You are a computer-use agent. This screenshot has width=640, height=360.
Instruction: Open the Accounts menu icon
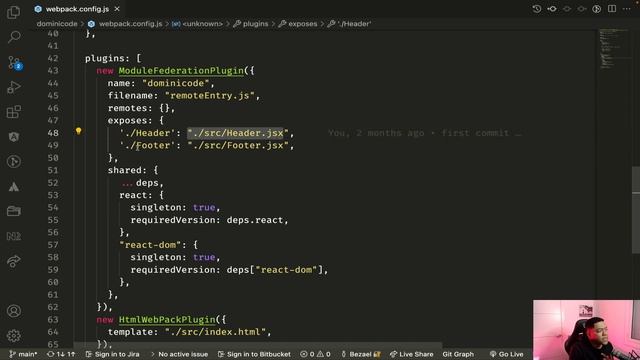coord(14,311)
